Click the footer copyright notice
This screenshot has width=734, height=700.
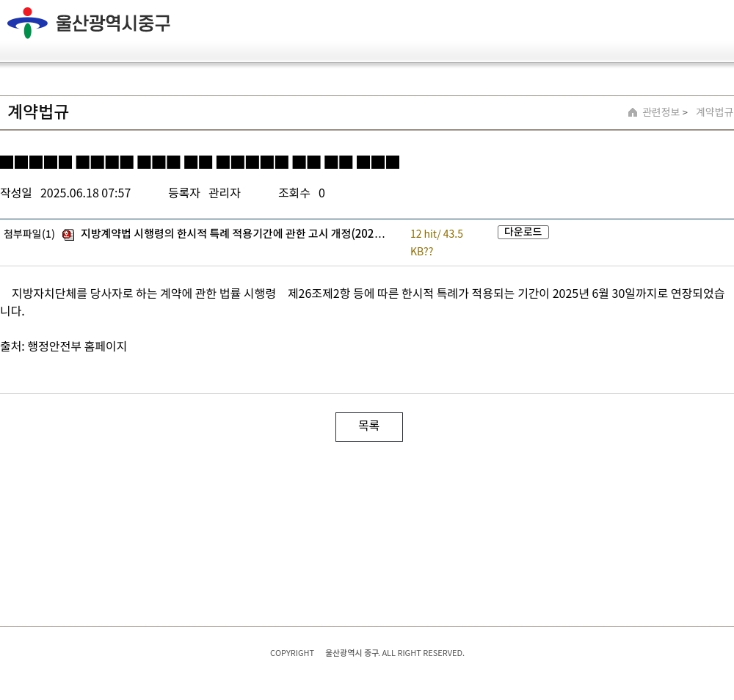click(x=367, y=653)
